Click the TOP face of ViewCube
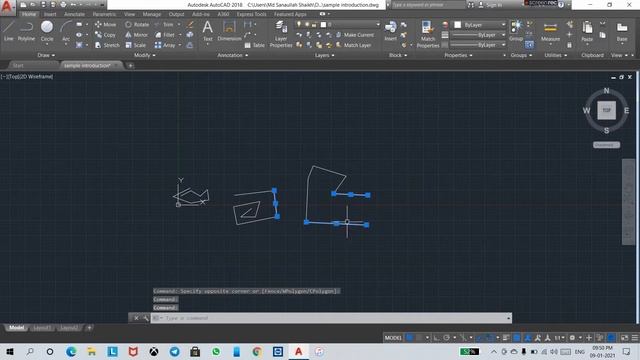The height and width of the screenshot is (360, 640). [x=607, y=110]
